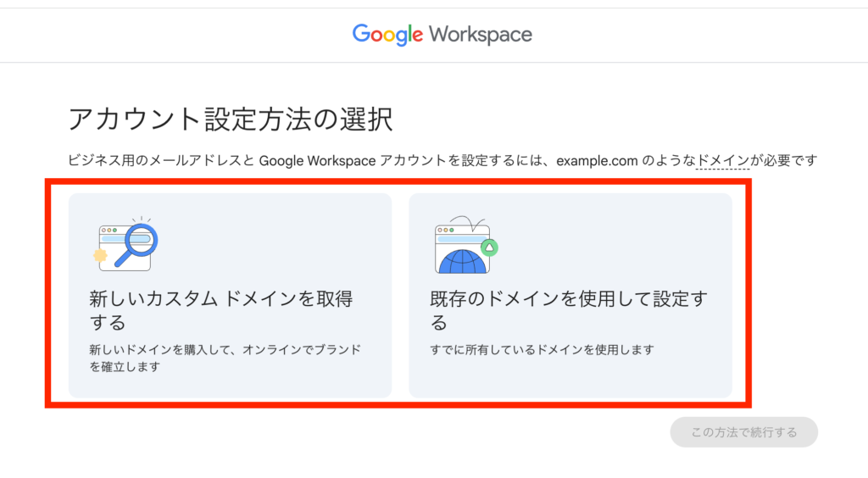The image size is (868, 478).
Task: Click the Google Workspace logo in header
Action: tap(442, 35)
